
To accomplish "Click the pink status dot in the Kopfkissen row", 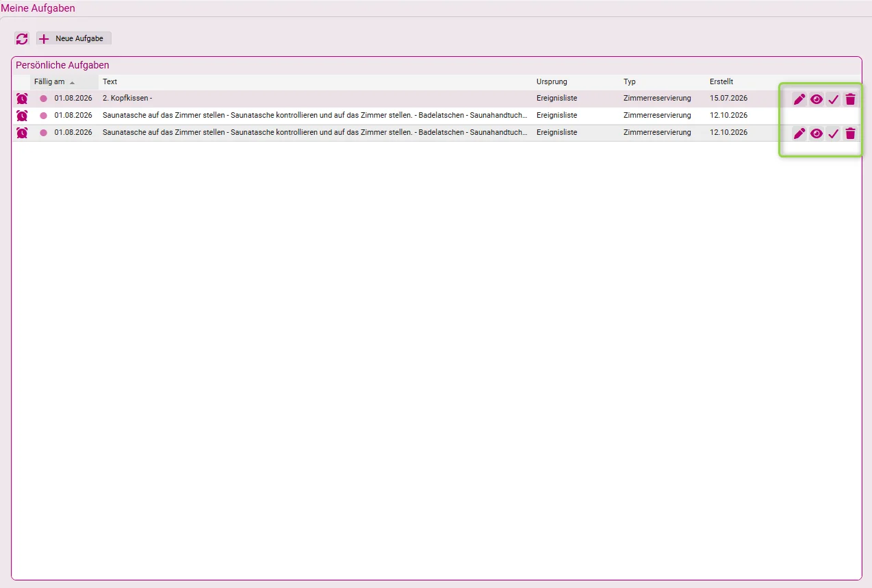I will pos(44,99).
